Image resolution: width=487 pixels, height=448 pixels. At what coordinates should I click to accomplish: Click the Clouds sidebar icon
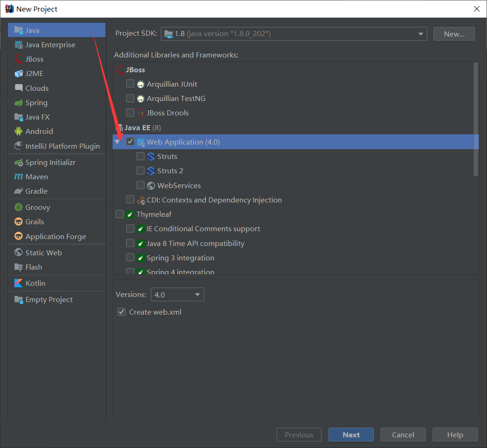[19, 88]
